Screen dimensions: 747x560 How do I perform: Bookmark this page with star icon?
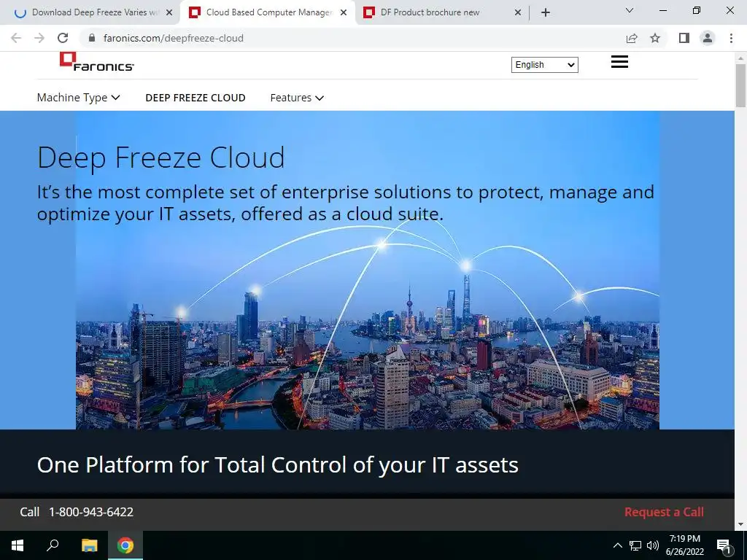655,38
